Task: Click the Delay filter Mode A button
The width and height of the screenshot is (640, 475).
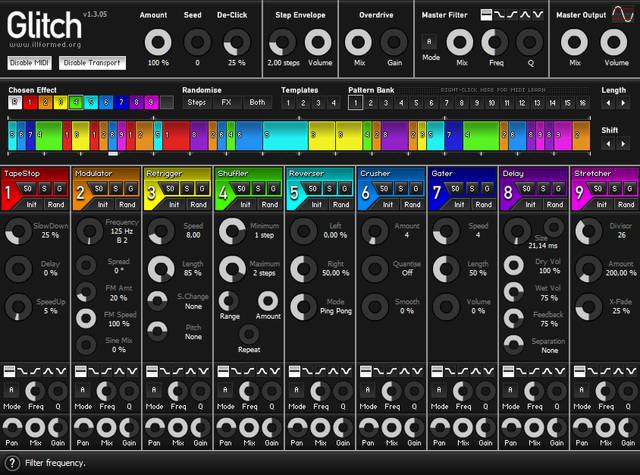Action: point(510,390)
